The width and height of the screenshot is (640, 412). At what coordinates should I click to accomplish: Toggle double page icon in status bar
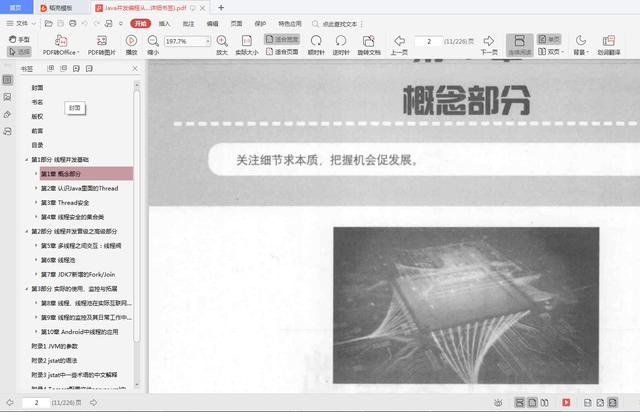[x=544, y=403]
